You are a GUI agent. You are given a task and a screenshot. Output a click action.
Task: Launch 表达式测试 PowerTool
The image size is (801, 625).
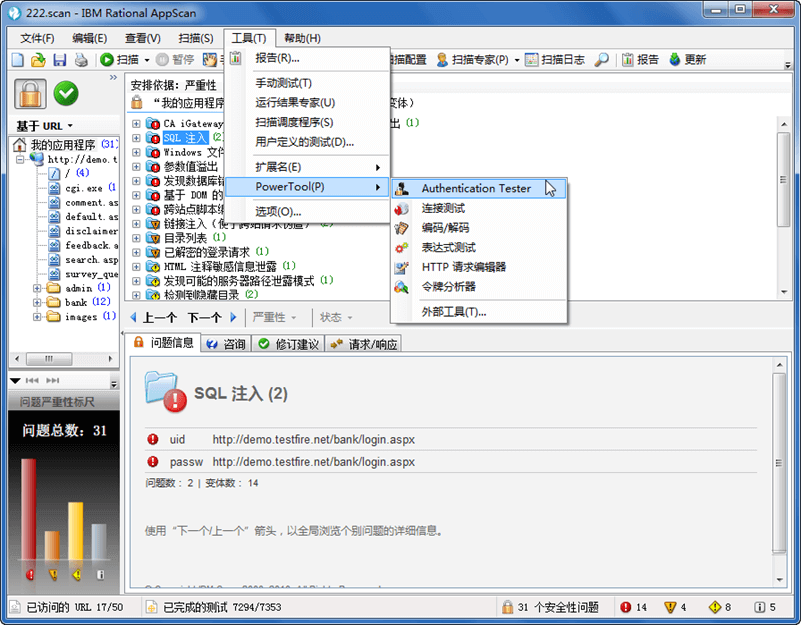479,248
